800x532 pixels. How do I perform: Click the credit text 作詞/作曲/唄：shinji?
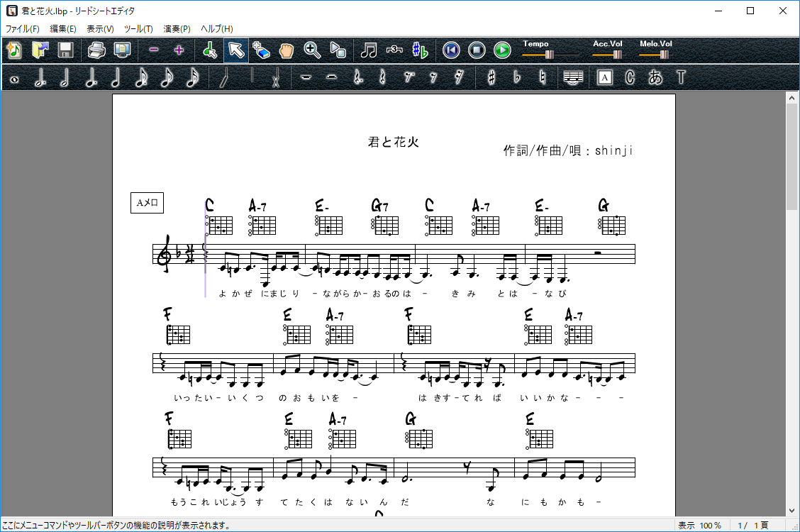(x=568, y=150)
